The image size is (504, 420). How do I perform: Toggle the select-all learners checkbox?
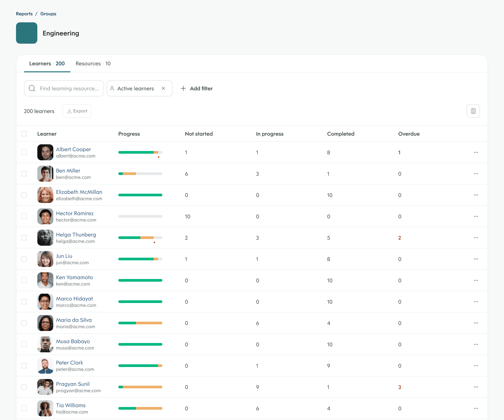[x=24, y=134]
